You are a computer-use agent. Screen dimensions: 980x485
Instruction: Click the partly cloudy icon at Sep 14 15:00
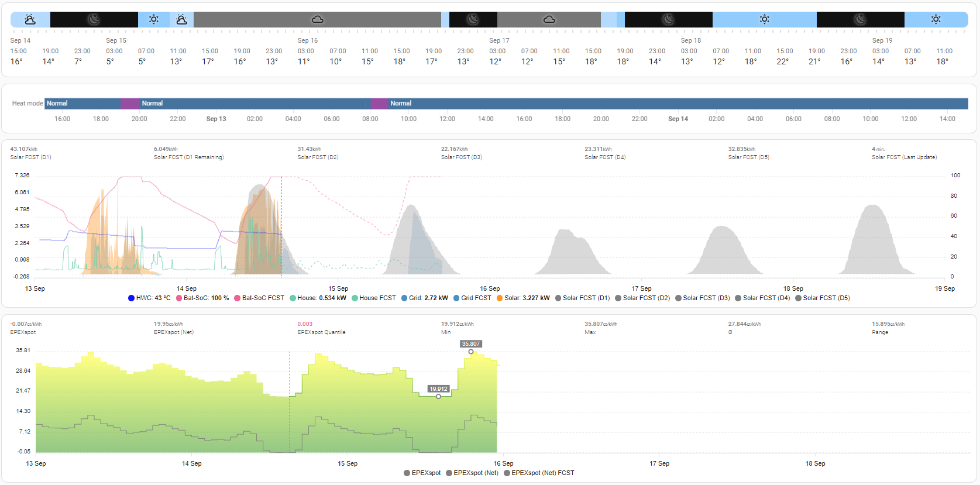(30, 19)
